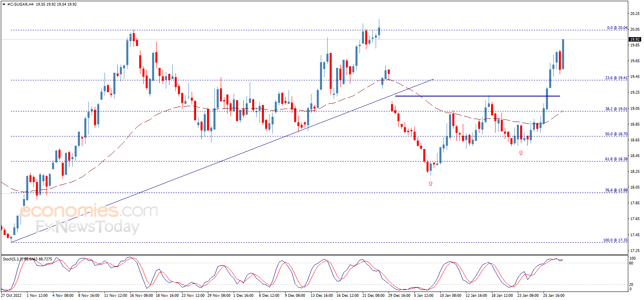Click the orange up arrow below the 5 Jan low
Viewport: 644px width, 300px height.
431,183
